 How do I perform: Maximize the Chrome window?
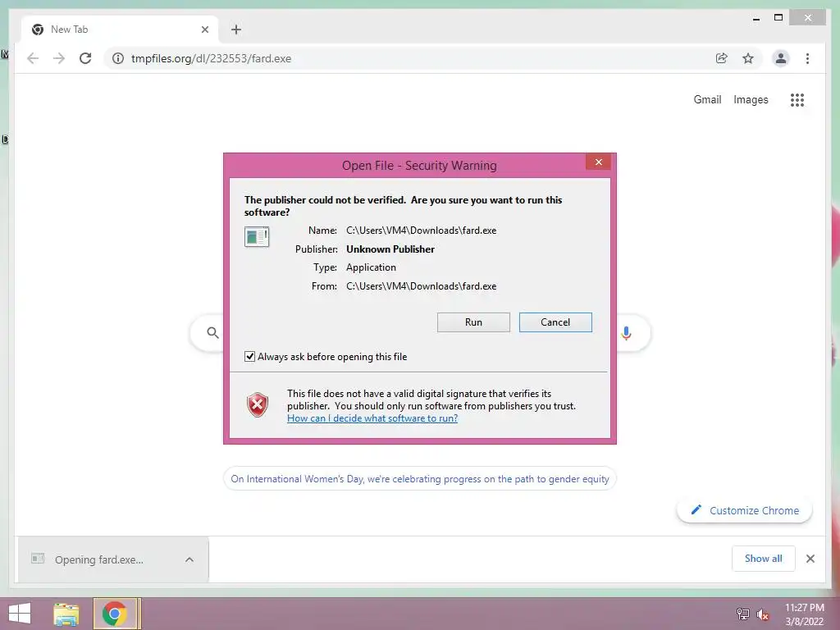(x=778, y=18)
